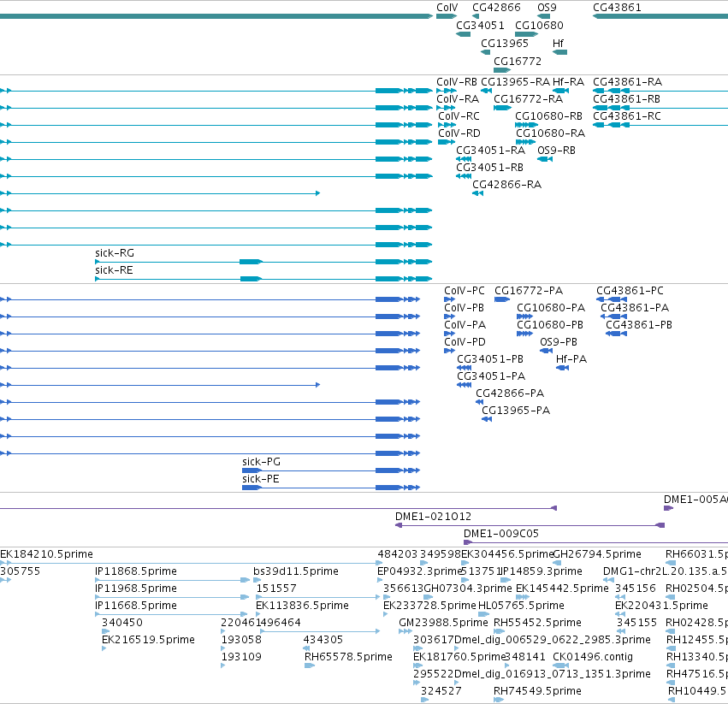Click the CK01496.contig label
The image size is (728, 704).
coord(593,658)
